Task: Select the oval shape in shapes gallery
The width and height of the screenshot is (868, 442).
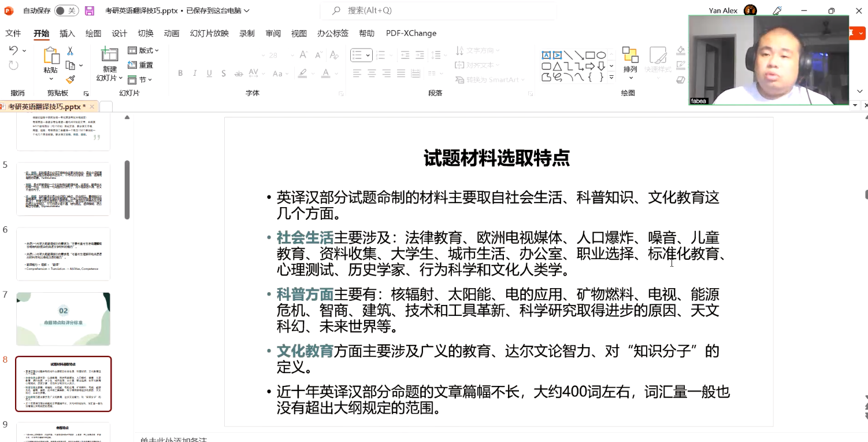Action: (x=601, y=56)
